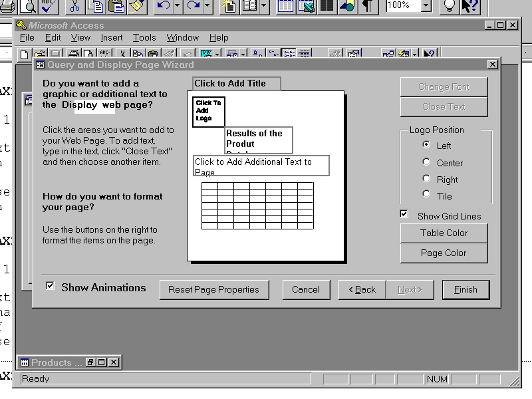Click the Format Painter brush icon
This screenshot has width=532, height=399.
[x=136, y=7]
